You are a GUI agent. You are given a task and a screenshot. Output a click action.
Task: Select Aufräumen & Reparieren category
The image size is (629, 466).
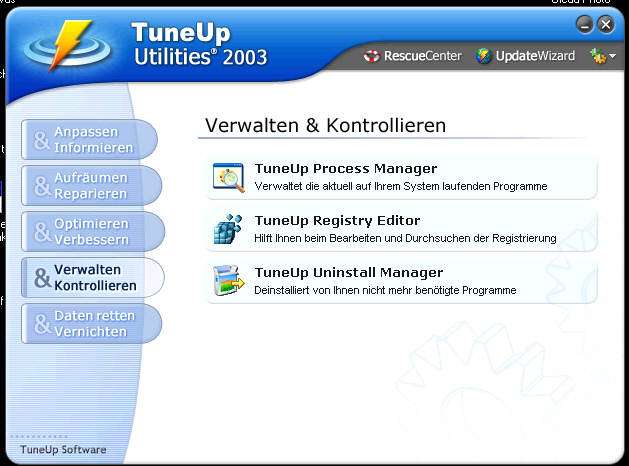pos(91,186)
